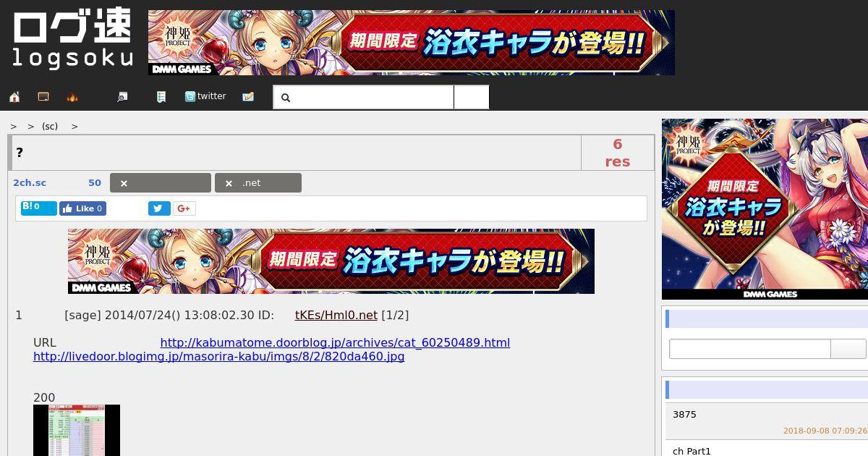Open top DMM Games yukata banner ad
Viewport: 868px width, 456px height.
[411, 43]
